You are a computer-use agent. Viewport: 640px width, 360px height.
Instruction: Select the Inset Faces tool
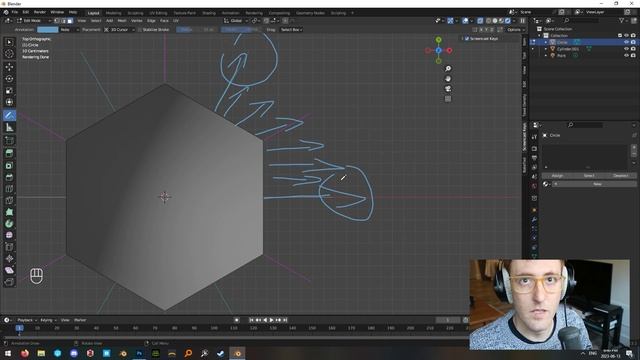(x=9, y=165)
